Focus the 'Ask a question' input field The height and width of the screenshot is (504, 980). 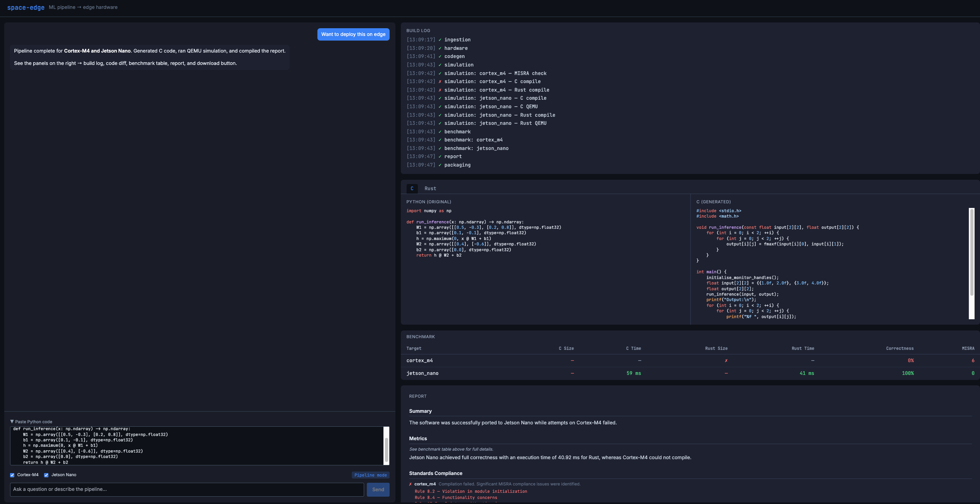tap(187, 489)
